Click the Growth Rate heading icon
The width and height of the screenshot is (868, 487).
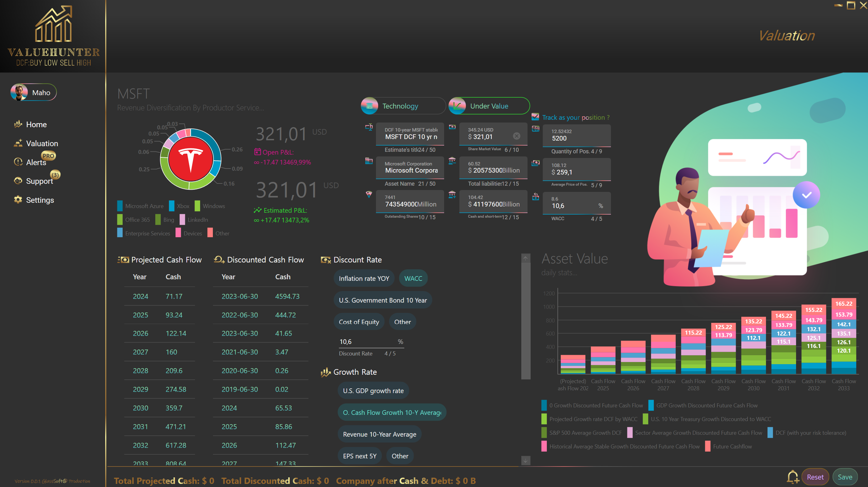point(326,372)
